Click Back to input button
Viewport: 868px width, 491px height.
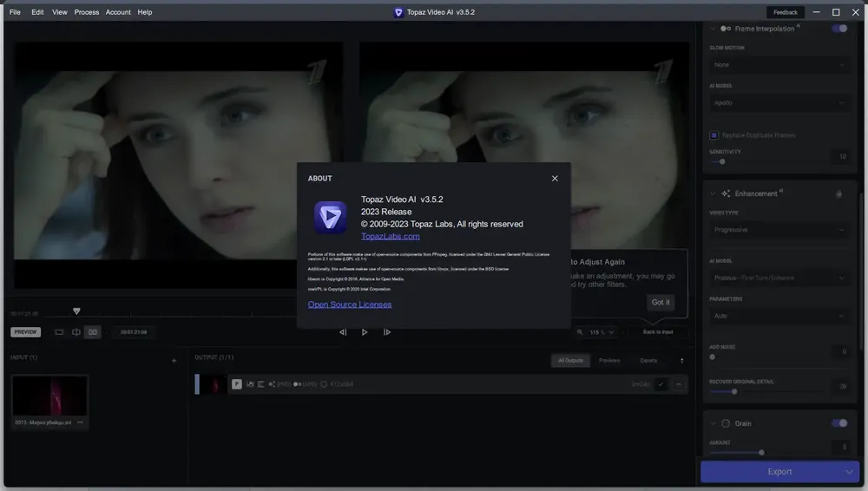tap(658, 332)
